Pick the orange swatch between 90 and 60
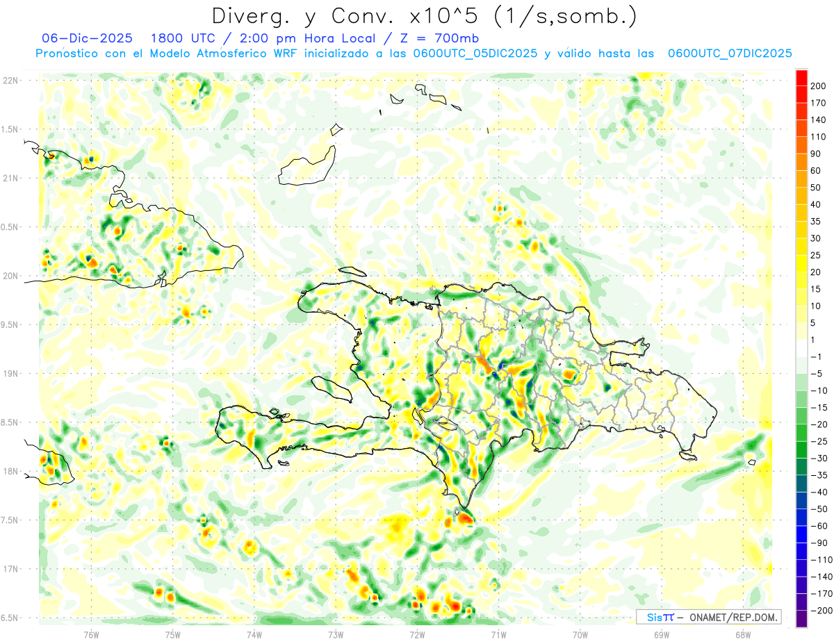Viewport: 834px width, 644px height. (801, 163)
